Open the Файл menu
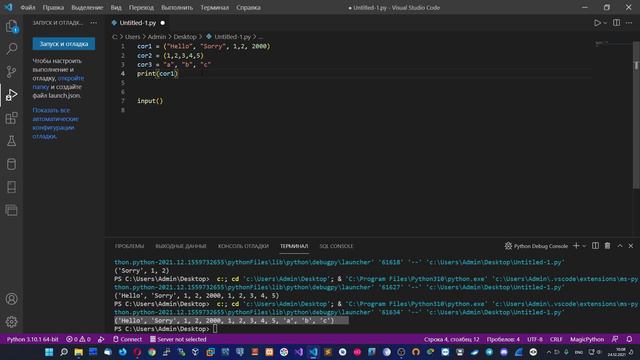 28,7
